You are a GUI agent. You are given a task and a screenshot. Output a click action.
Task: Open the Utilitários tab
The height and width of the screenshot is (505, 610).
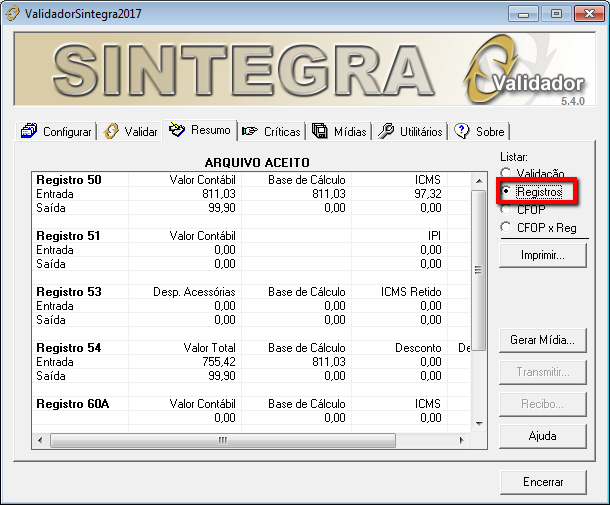(x=410, y=132)
